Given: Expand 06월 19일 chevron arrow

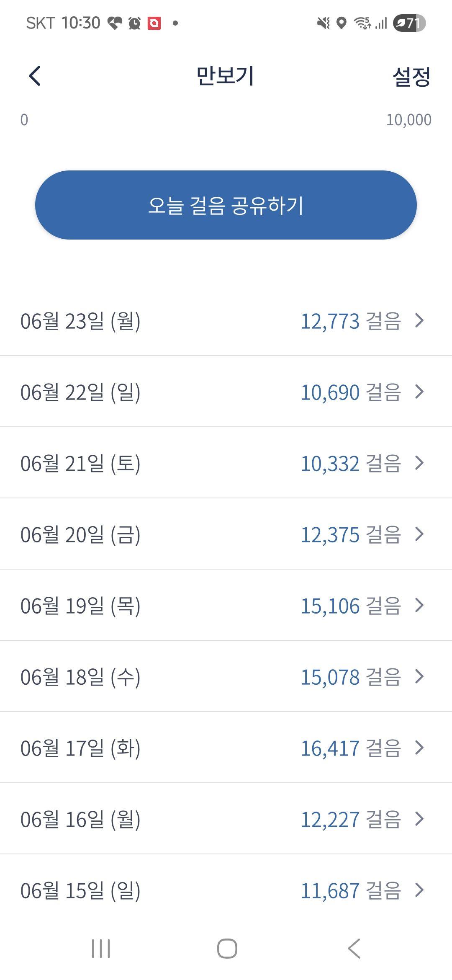Looking at the screenshot, I should coord(419,606).
